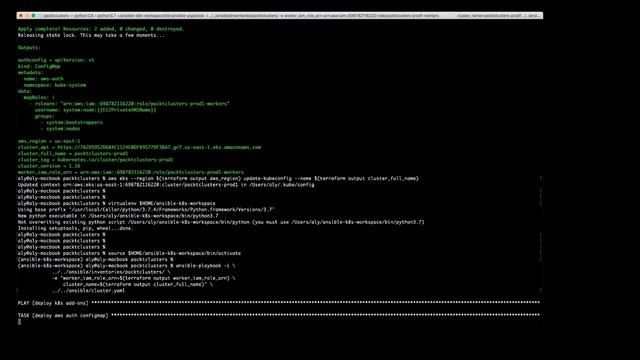The image size is (640, 360).
Task: Select the '- rolearn:' ARN line
Action: [129, 104]
